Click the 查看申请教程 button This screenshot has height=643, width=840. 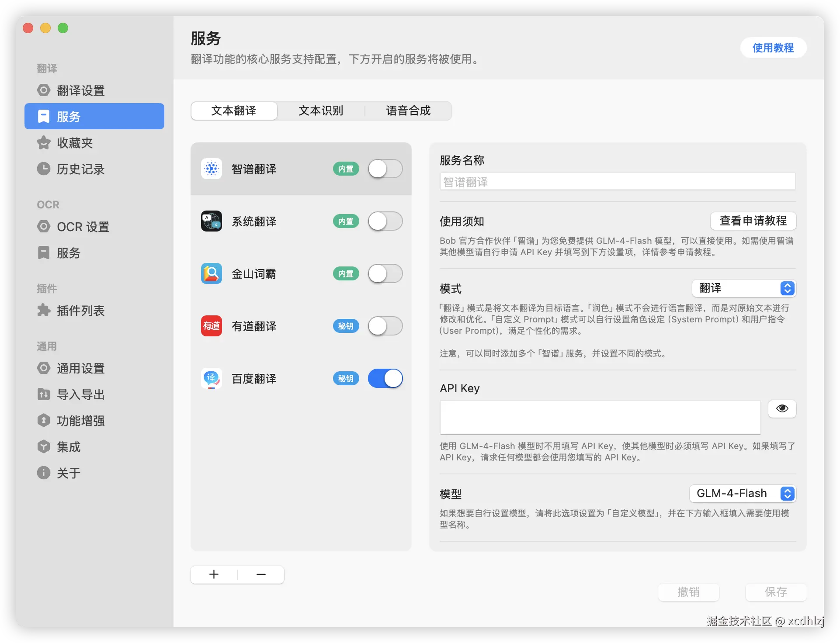pyautogui.click(x=753, y=221)
